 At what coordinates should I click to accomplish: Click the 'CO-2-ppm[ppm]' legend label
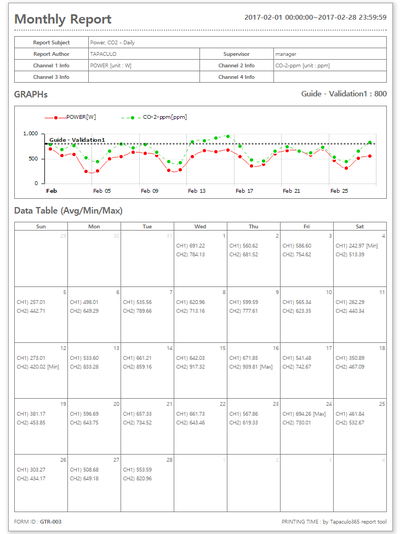tap(165, 117)
